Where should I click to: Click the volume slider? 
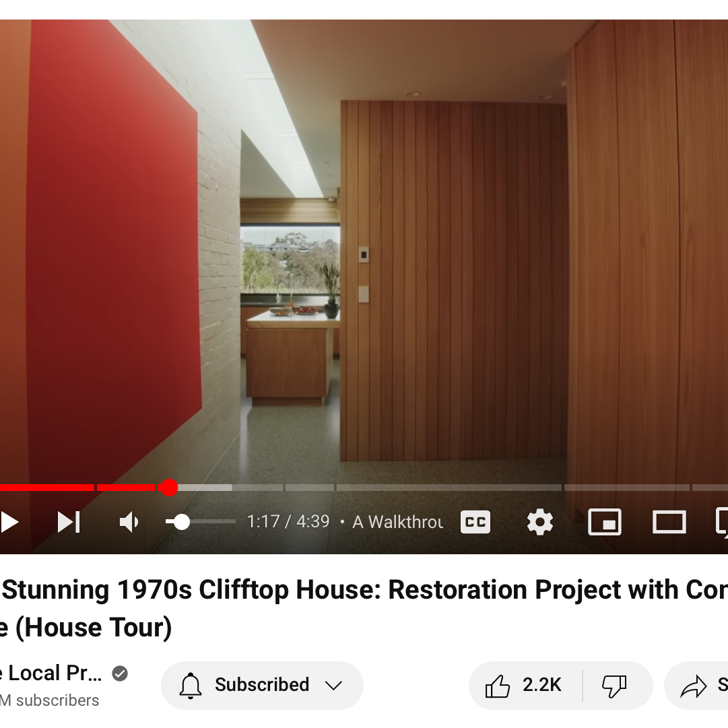(x=201, y=522)
